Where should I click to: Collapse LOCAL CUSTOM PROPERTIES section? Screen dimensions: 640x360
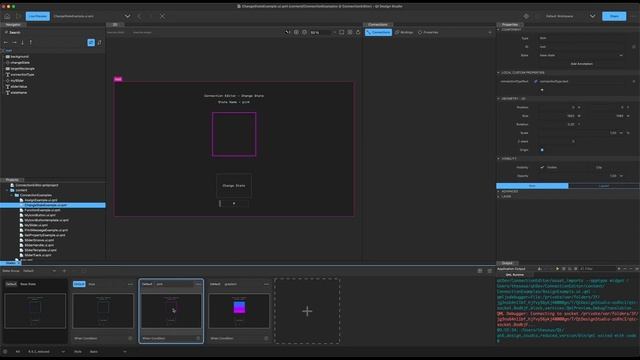tap(498, 73)
